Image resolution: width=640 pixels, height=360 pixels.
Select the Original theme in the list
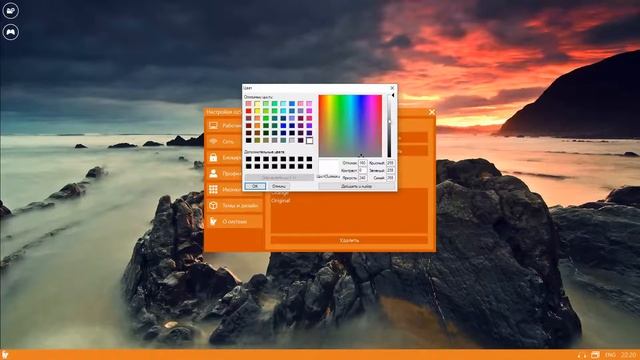coord(280,201)
